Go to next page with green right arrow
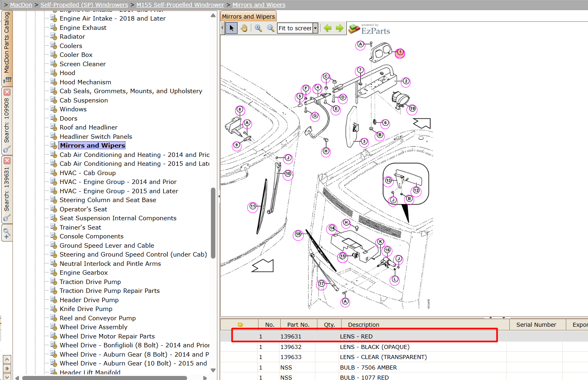 coord(340,28)
